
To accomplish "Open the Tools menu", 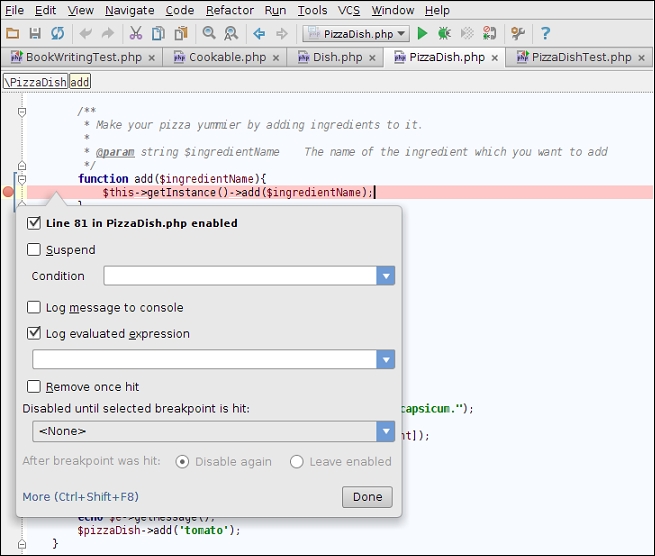I will [312, 10].
